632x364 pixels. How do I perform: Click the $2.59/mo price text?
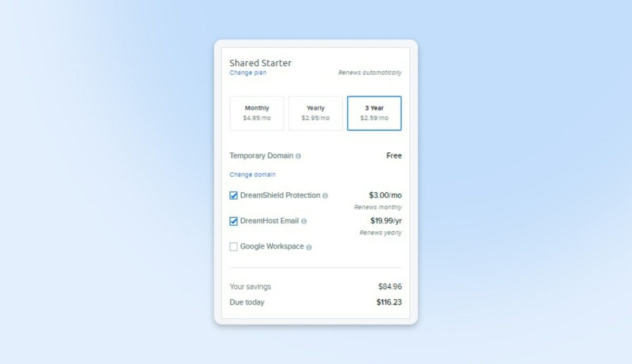pos(374,118)
